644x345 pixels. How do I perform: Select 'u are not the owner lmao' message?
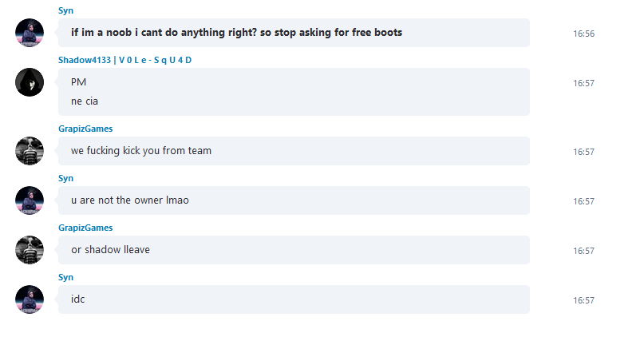coord(294,200)
